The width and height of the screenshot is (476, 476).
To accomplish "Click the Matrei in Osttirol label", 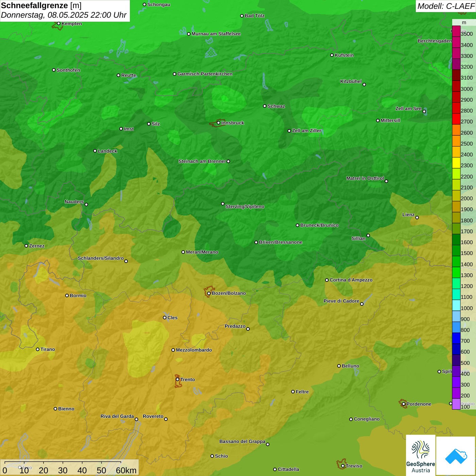I will [365, 178].
